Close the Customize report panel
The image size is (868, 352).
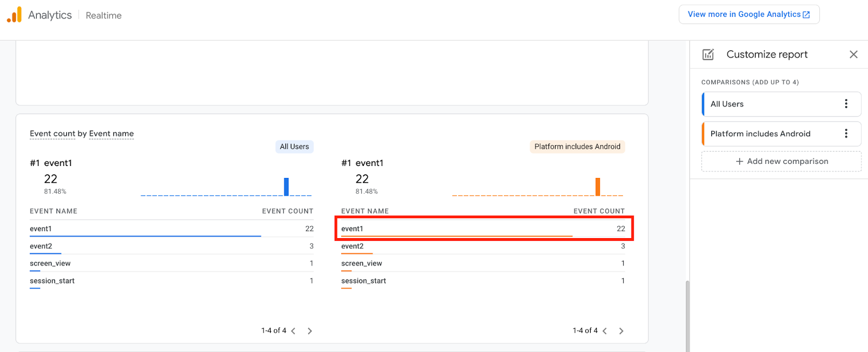(853, 54)
